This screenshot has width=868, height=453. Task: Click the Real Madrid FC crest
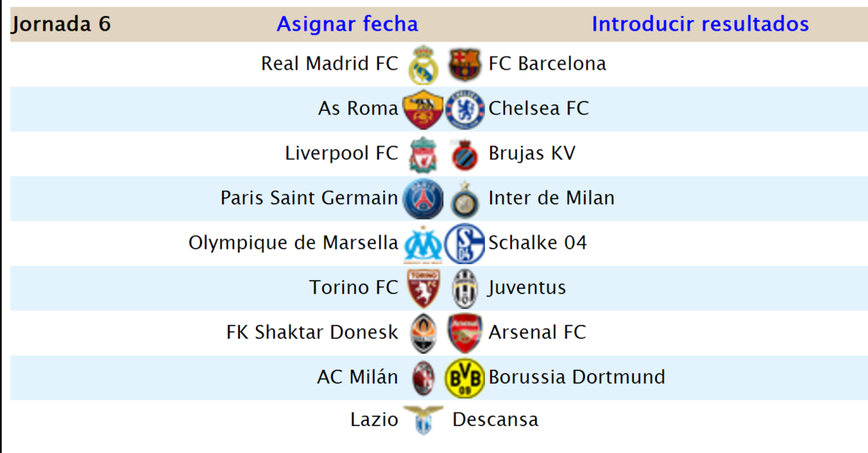pos(423,64)
